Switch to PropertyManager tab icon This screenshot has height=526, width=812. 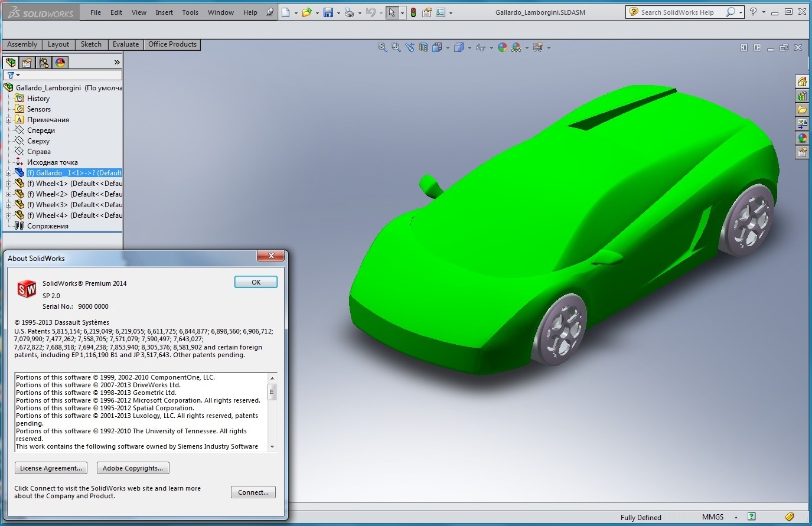[x=27, y=62]
